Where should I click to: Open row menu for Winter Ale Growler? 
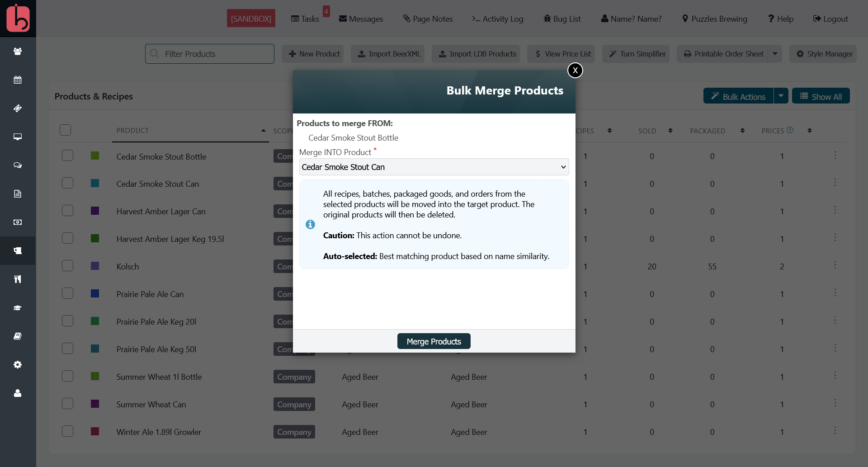(x=835, y=431)
